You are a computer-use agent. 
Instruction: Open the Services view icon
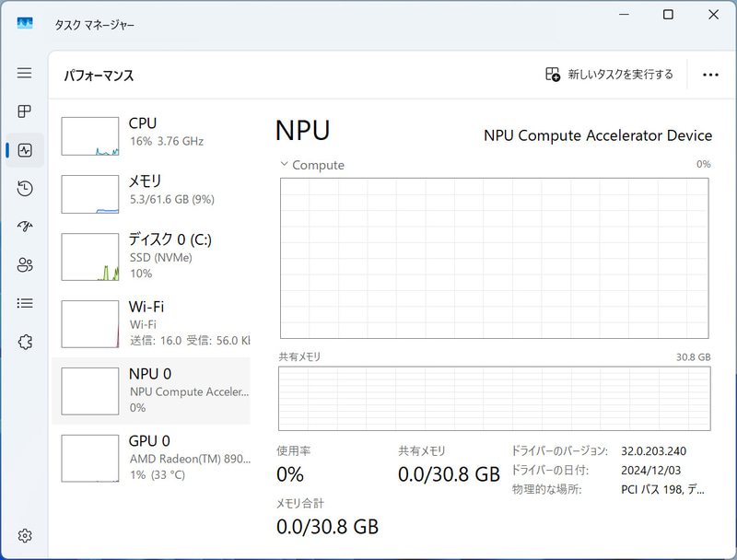point(24,341)
